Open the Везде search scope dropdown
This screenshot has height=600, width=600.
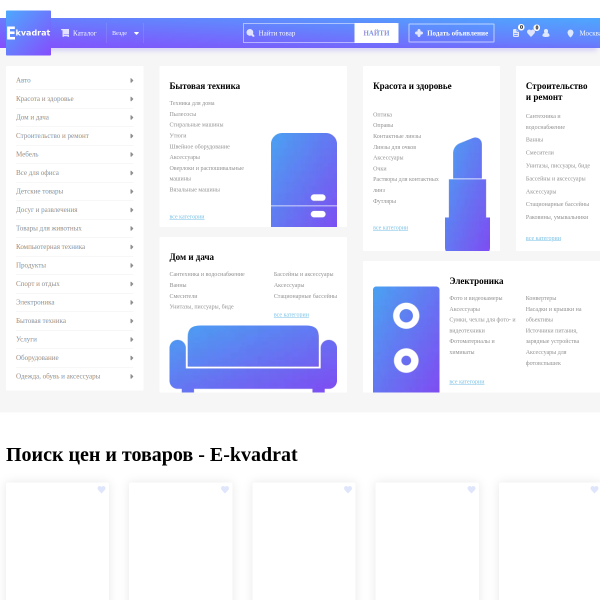[x=125, y=33]
